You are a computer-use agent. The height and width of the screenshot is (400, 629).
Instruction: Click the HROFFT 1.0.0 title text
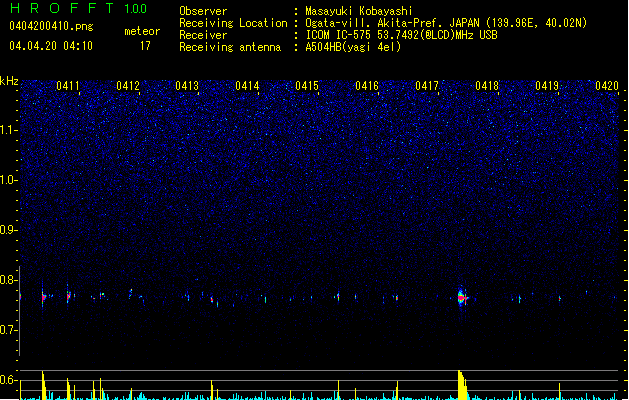pos(79,8)
